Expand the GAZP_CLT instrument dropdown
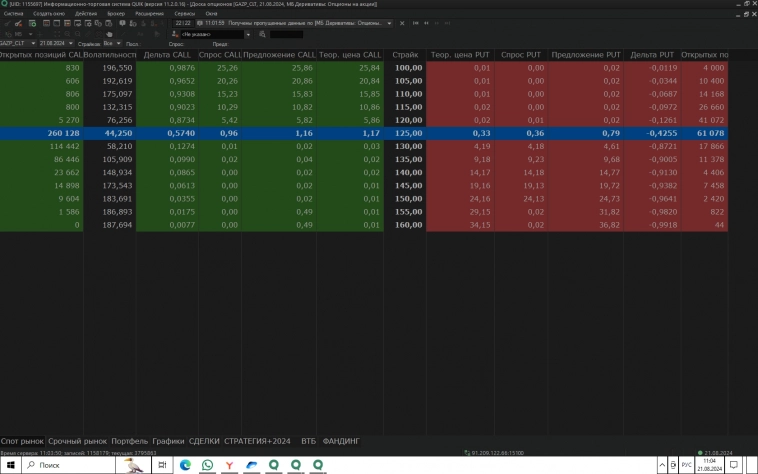The width and height of the screenshot is (758, 474). (33, 44)
